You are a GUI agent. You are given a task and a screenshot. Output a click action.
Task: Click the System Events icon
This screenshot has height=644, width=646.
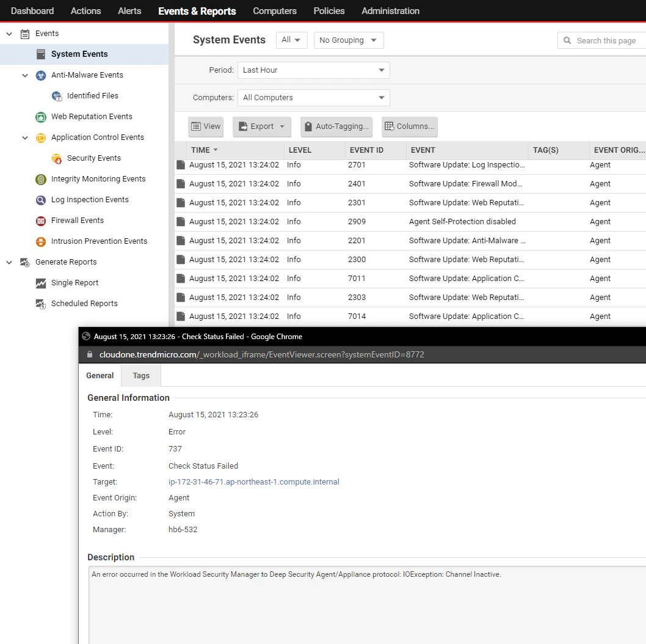41,54
